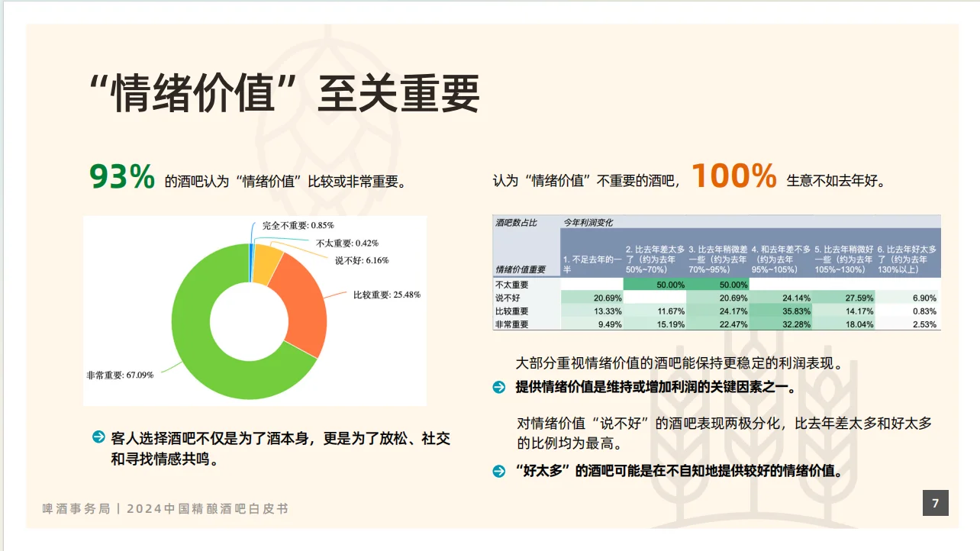Click bold line "好太多的酒吧可能是在不自知地"
The image size is (980, 551).
pyautogui.click(x=680, y=471)
